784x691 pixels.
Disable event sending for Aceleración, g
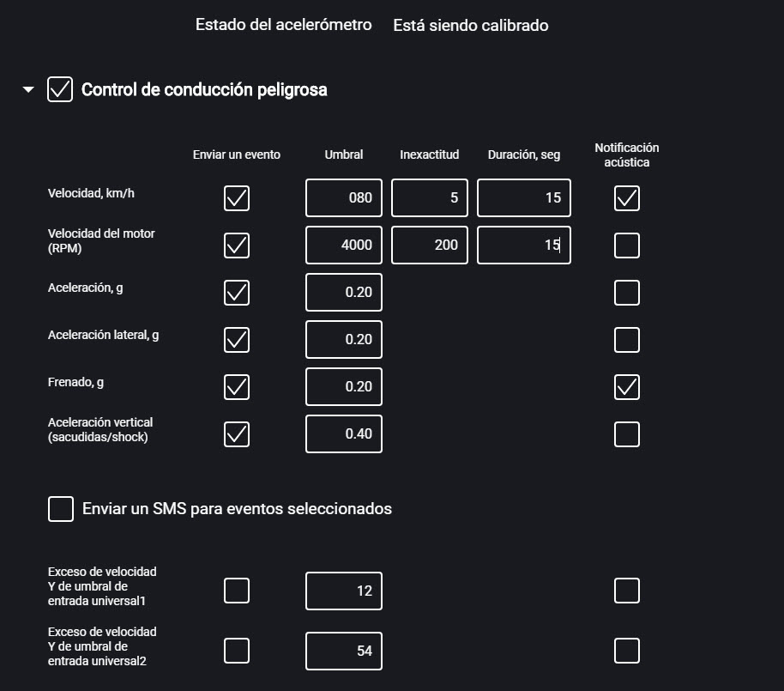click(x=236, y=292)
